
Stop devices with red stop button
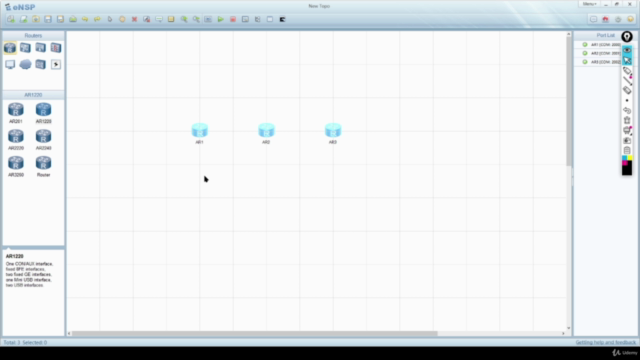click(233, 19)
